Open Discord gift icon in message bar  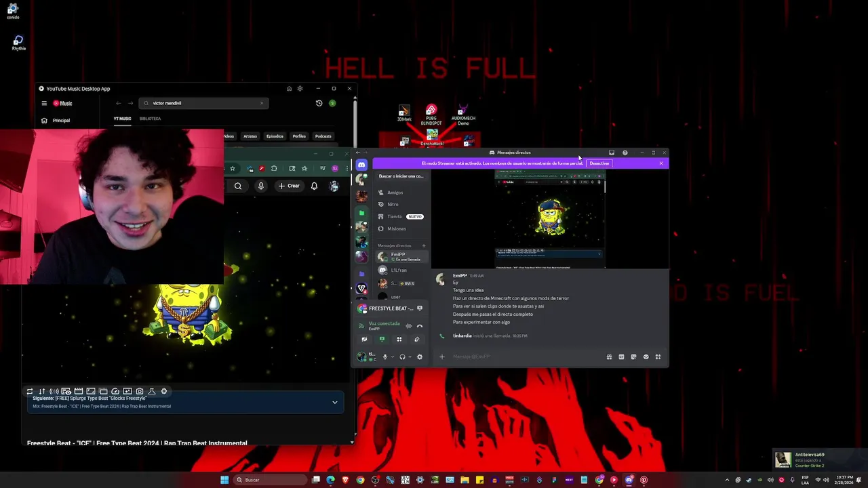(609, 357)
